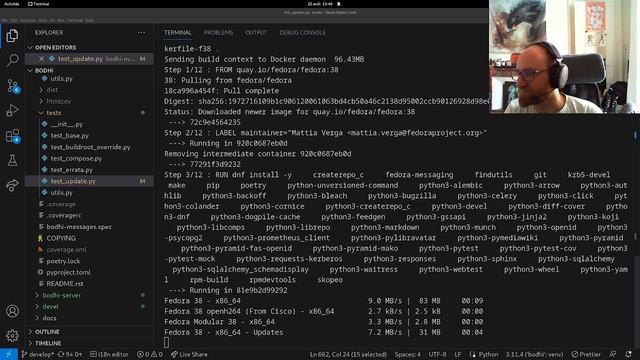The image size is (640, 360).
Task: Open the clock and calendar in top bar
Action: point(320,4)
